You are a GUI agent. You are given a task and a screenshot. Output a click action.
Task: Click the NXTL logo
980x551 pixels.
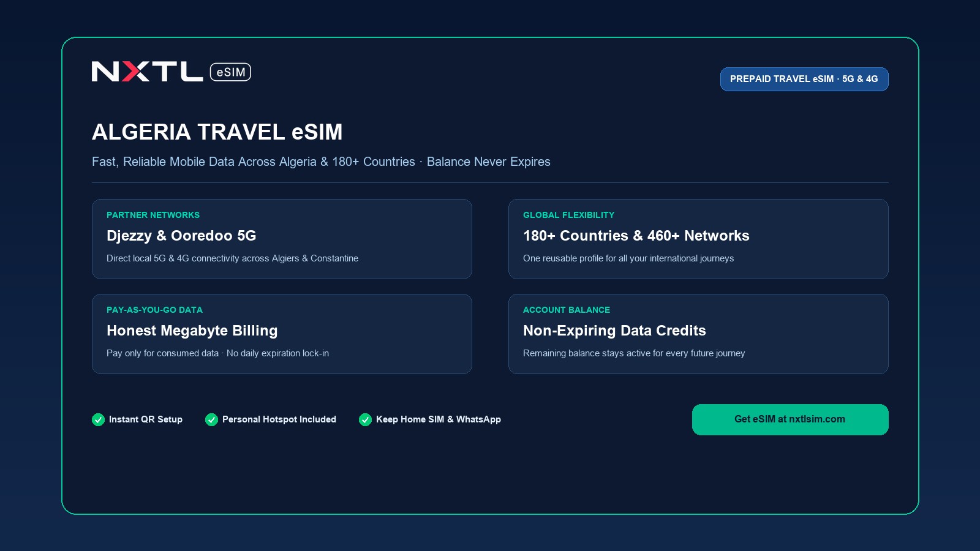tap(147, 72)
